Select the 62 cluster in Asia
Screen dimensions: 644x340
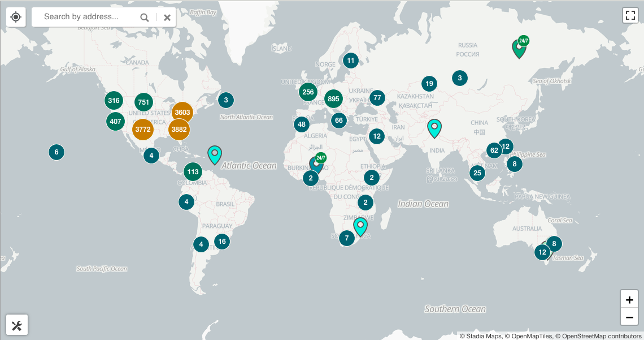494,150
